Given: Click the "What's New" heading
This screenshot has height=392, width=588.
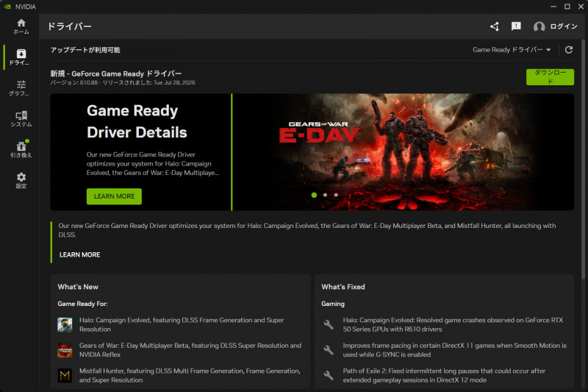Looking at the screenshot, I should [x=78, y=287].
